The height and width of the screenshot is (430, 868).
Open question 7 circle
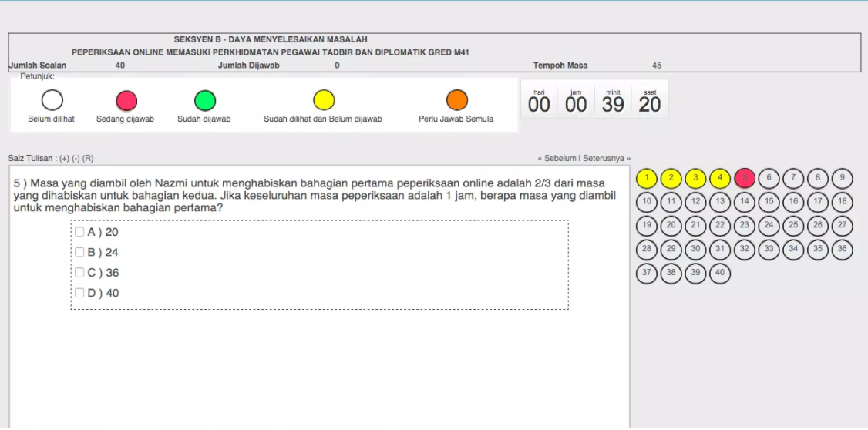tap(793, 178)
